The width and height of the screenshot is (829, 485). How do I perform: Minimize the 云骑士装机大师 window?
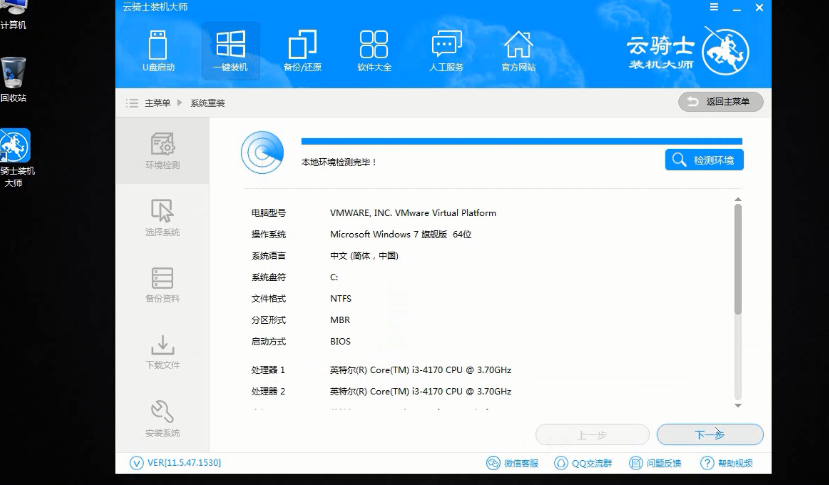(x=736, y=8)
